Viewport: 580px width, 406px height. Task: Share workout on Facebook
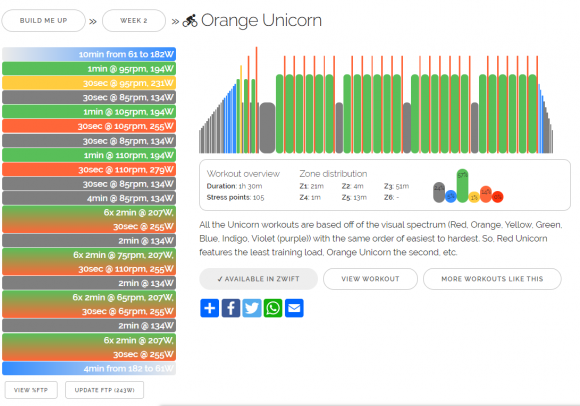(x=231, y=308)
